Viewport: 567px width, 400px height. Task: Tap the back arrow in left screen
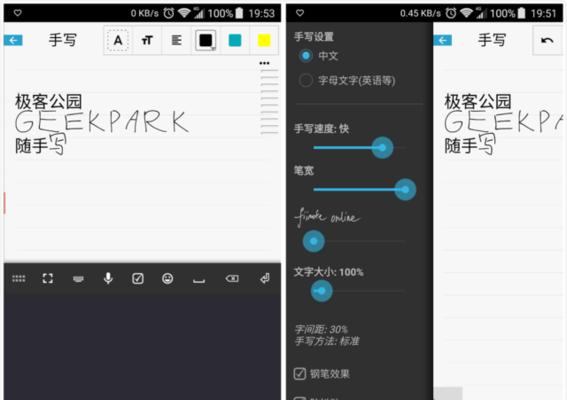point(13,40)
